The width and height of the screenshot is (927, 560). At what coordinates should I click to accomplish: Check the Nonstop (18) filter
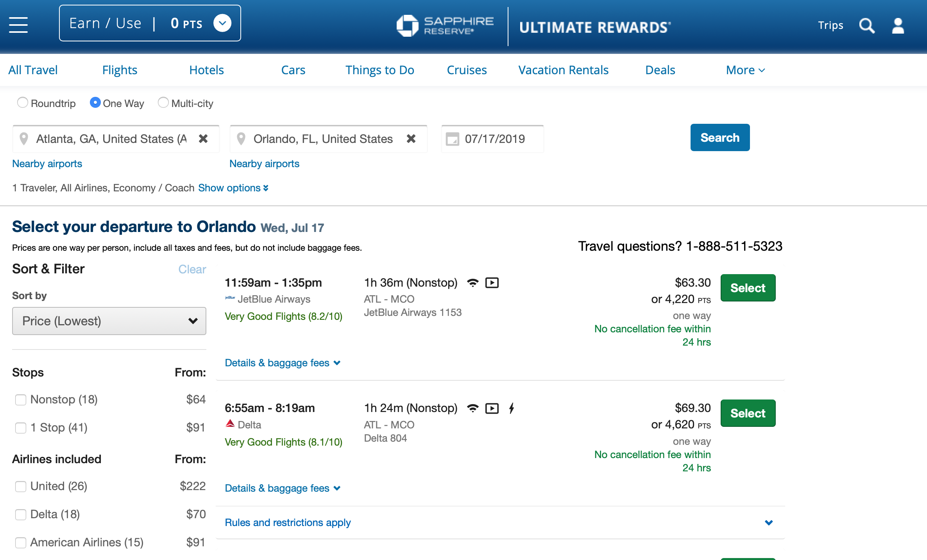(21, 400)
